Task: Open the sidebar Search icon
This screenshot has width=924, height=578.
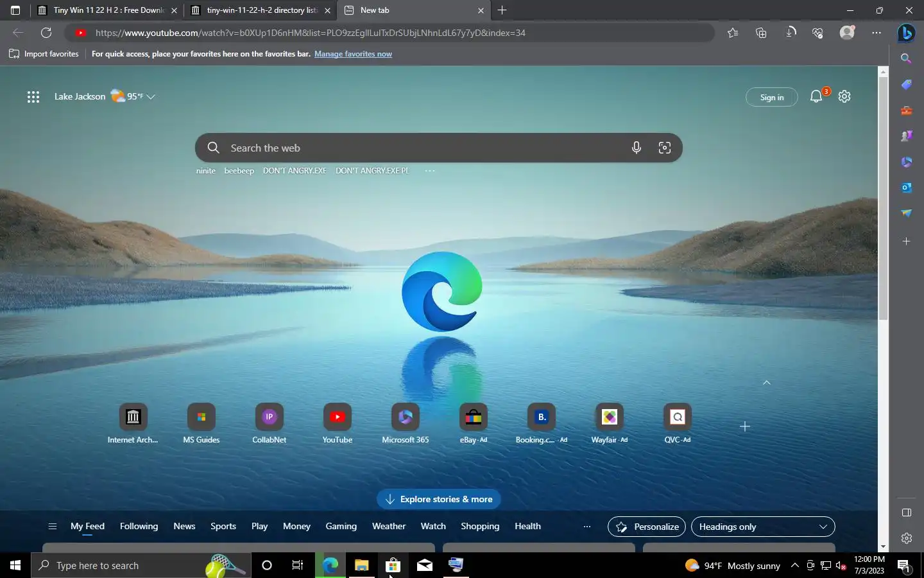Action: [x=906, y=58]
